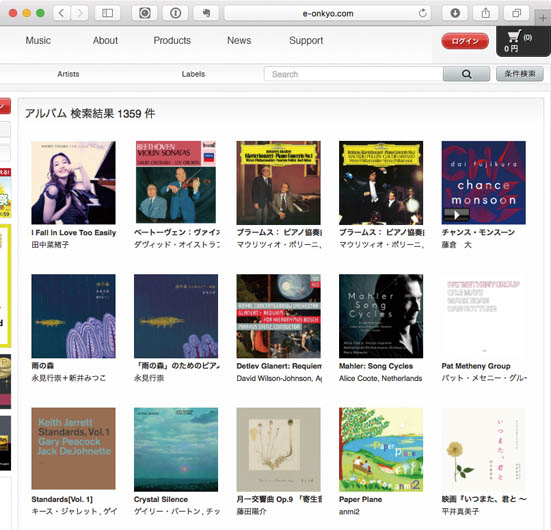551x530 pixels.
Task: Switch to the Labels tab
Action: coord(193,74)
